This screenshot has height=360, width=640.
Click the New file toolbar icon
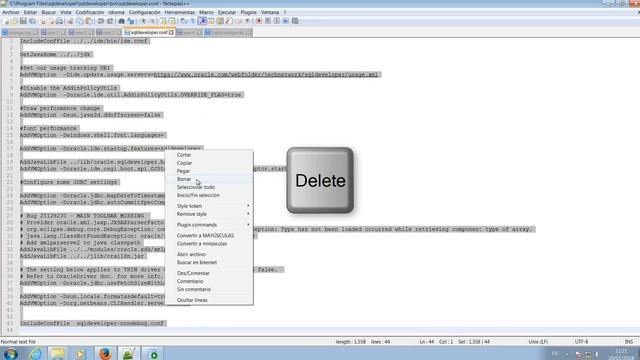[x=6, y=21]
